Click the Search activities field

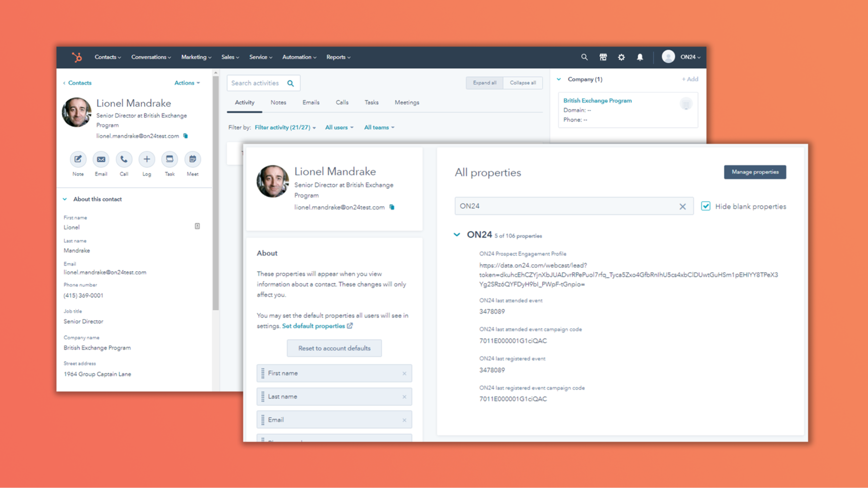258,83
